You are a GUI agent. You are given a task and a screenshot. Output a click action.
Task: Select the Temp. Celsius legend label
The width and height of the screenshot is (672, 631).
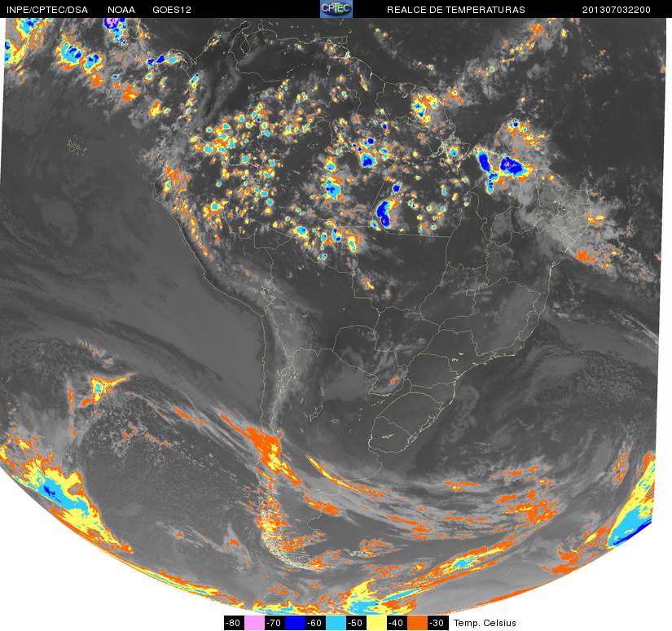(485, 623)
